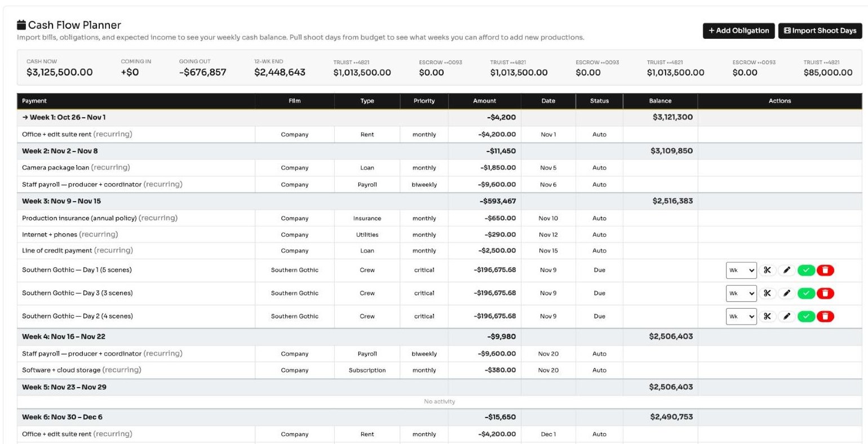This screenshot has width=868, height=444.
Task: Select the Internet + phones payment
Action: (x=440, y=234)
